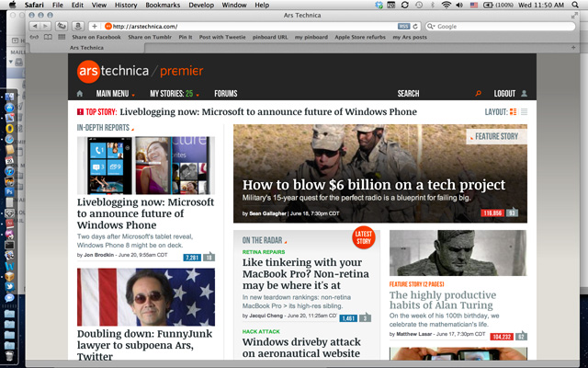588x368 pixels.
Task: Click the Wi-Fi menu bar icon
Action: pyautogui.click(x=446, y=5)
